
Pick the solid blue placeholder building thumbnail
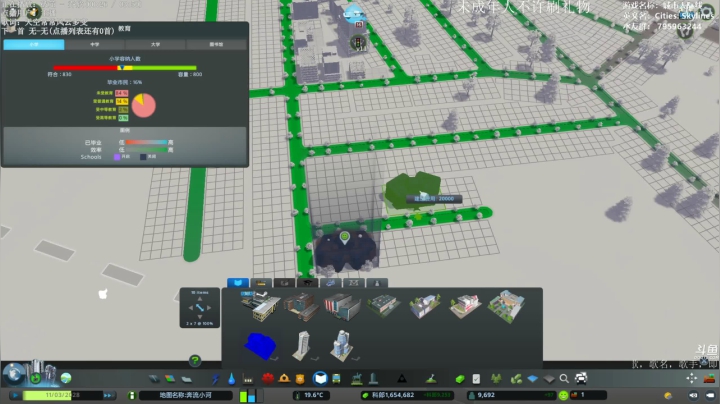click(260, 346)
